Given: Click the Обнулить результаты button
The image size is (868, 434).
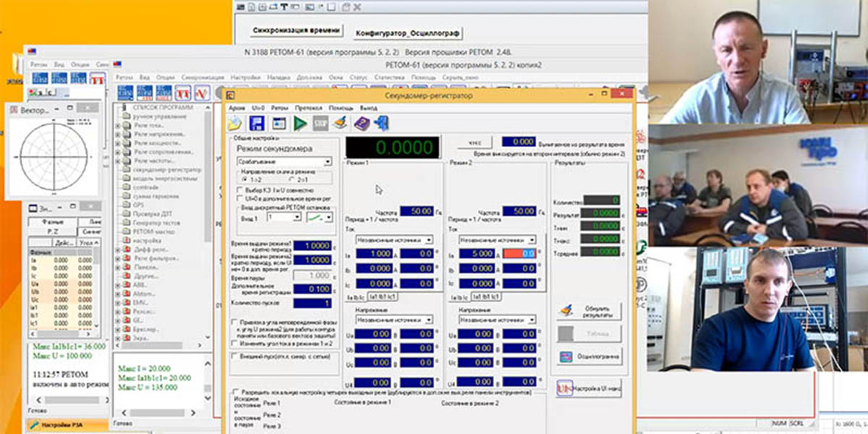Looking at the screenshot, I should (589, 311).
